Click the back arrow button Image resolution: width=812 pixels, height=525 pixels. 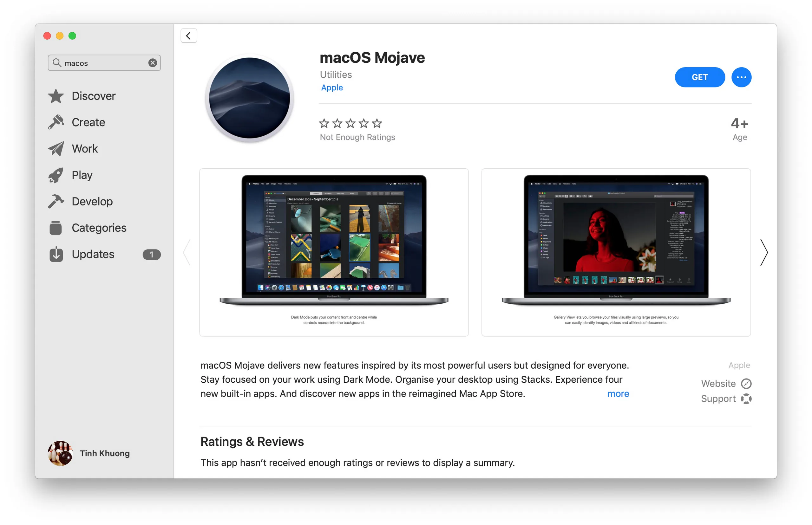click(x=188, y=36)
